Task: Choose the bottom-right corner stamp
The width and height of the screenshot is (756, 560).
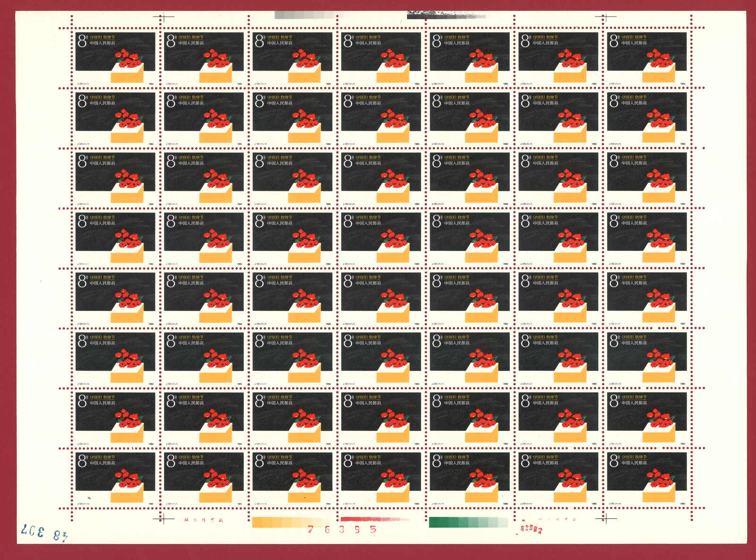Action: 646,478
